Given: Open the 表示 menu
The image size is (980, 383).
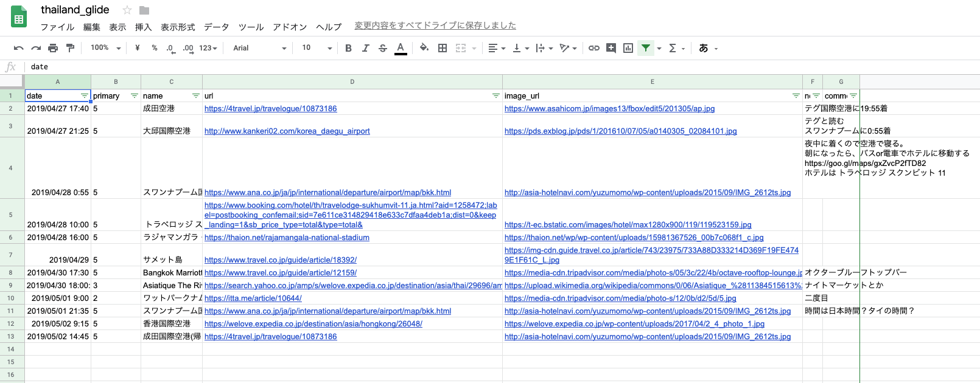Looking at the screenshot, I should coord(117,27).
